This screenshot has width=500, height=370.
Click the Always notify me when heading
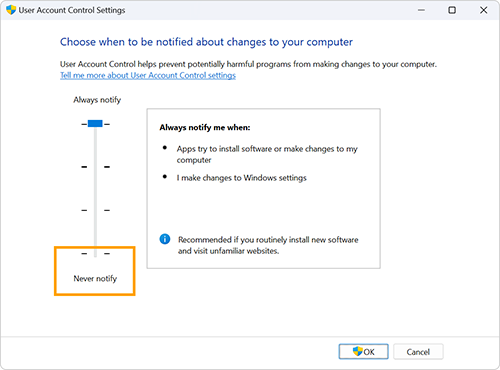[205, 127]
